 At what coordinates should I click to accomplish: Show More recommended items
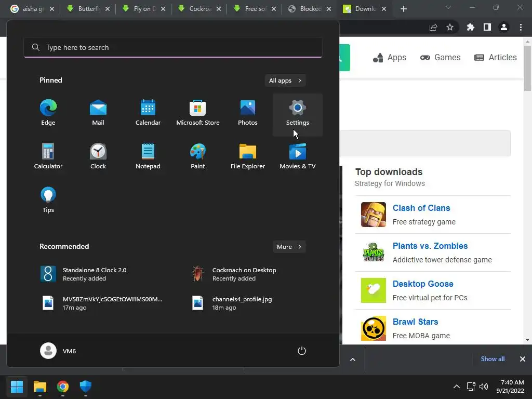tap(289, 247)
